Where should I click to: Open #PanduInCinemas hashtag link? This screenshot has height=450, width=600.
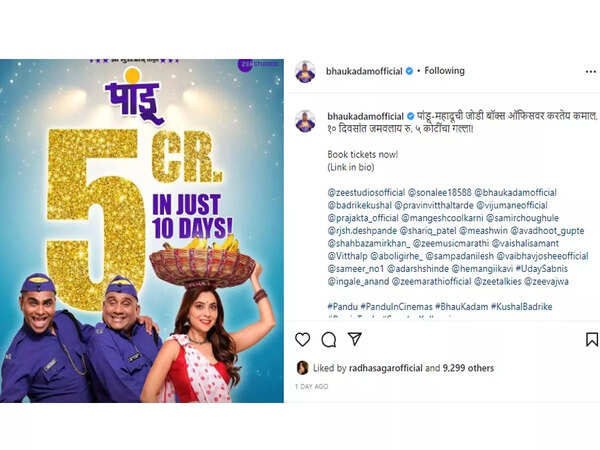tap(396, 307)
